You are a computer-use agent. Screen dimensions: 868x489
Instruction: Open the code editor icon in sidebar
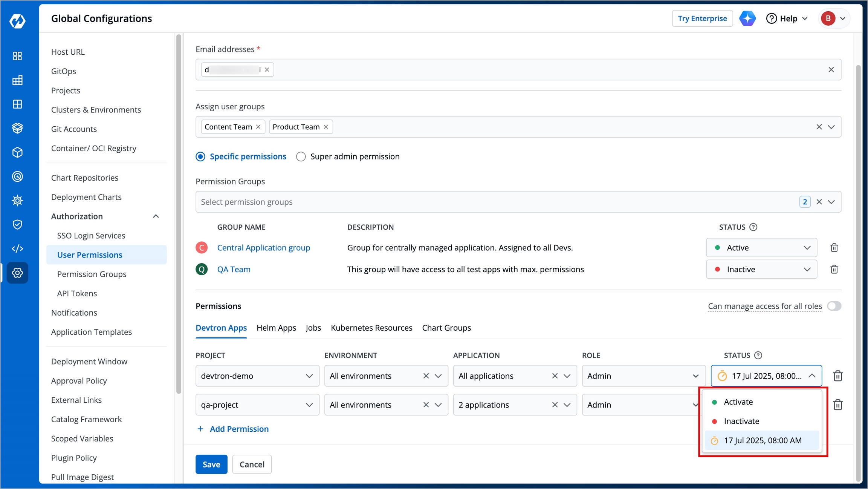tap(17, 248)
